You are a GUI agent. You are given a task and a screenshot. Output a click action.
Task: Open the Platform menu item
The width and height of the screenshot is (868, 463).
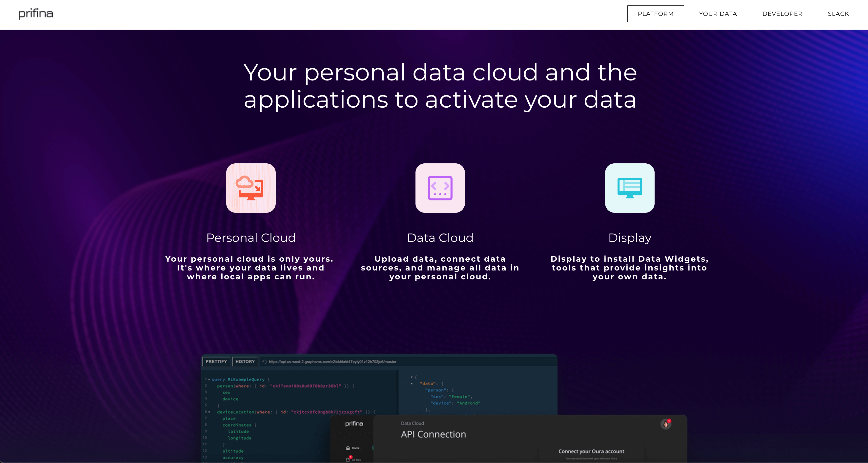[x=655, y=14]
